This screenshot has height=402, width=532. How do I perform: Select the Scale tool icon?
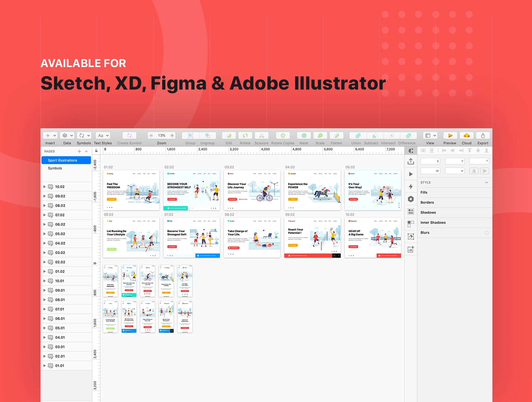(320, 135)
